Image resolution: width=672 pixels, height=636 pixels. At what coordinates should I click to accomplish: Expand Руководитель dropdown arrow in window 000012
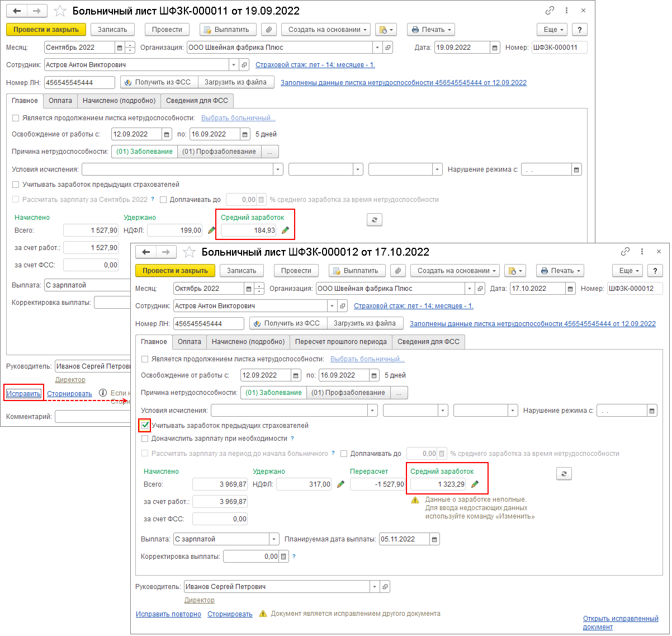click(x=375, y=587)
